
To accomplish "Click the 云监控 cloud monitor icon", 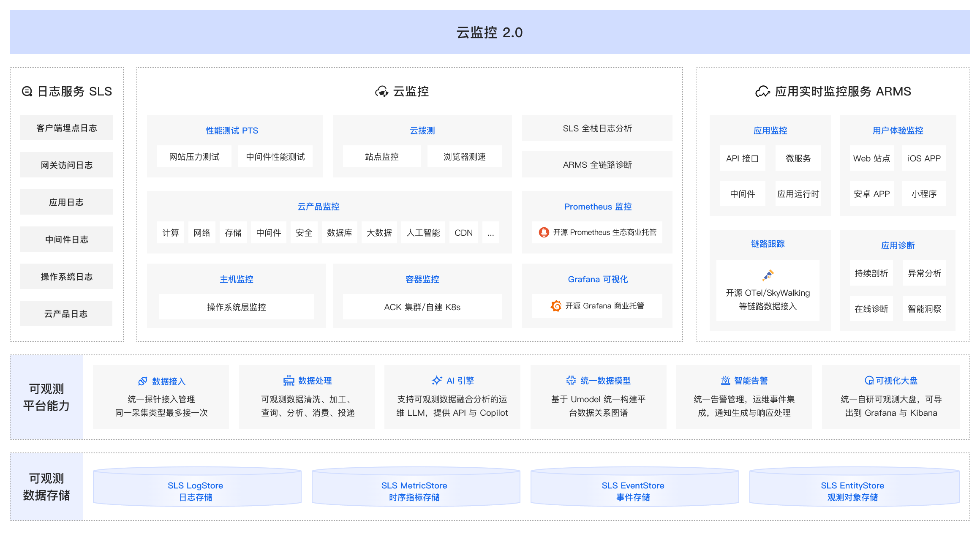I will tap(381, 91).
